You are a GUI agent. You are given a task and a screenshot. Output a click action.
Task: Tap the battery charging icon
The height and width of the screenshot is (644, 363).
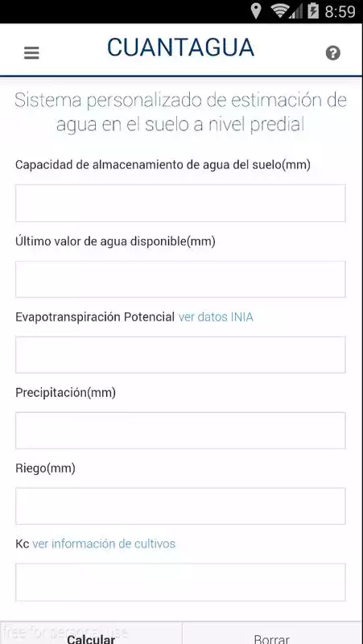tap(313, 11)
